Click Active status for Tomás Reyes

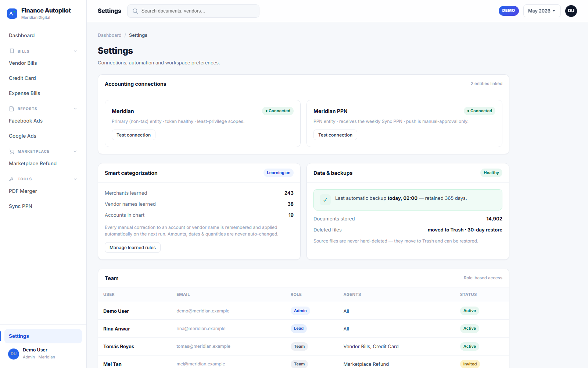[x=470, y=347]
